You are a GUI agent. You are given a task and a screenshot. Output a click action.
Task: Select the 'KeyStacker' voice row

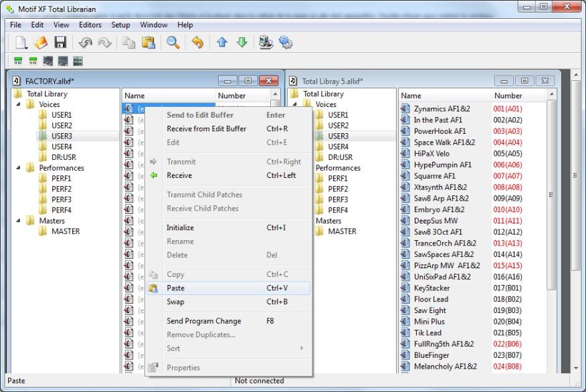pyautogui.click(x=472, y=288)
